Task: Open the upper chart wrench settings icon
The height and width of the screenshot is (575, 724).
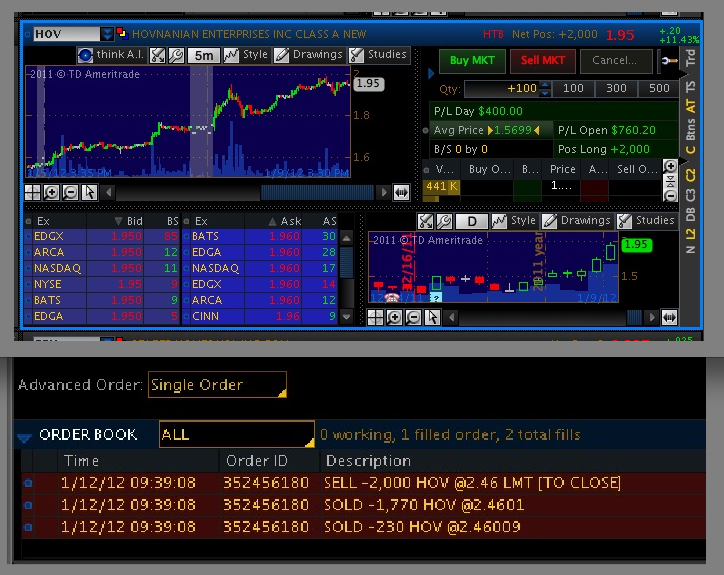Action: pos(176,55)
